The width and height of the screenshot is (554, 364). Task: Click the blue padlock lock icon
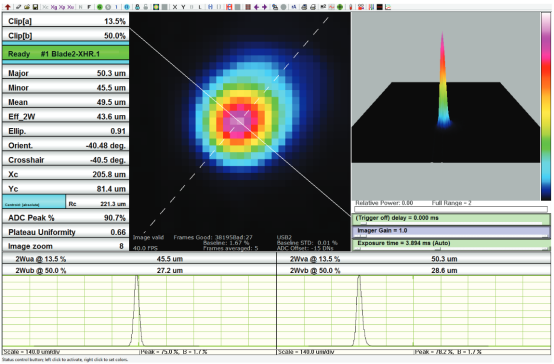pos(137,7)
